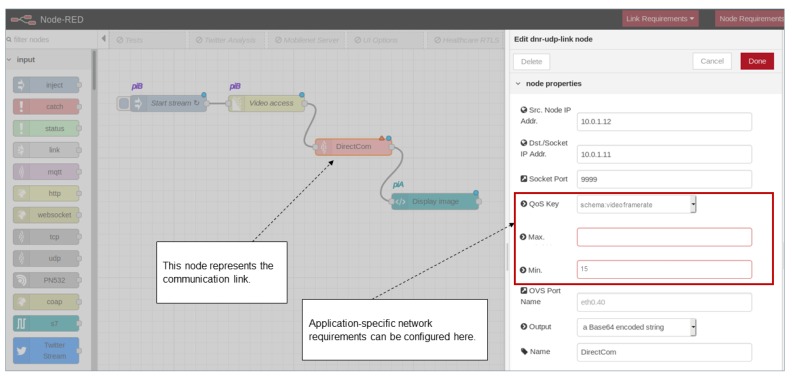793x382 pixels.
Task: Click the Src. Node IP Addr. field
Action: tap(664, 122)
